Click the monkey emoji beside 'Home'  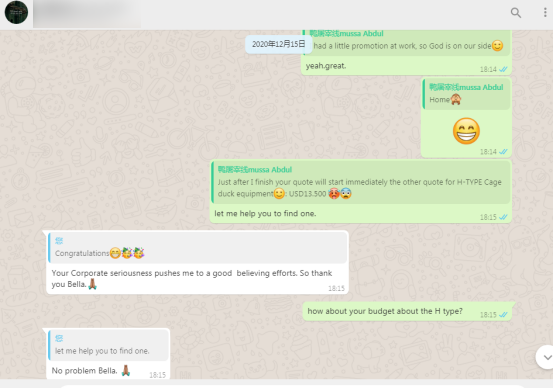point(456,100)
